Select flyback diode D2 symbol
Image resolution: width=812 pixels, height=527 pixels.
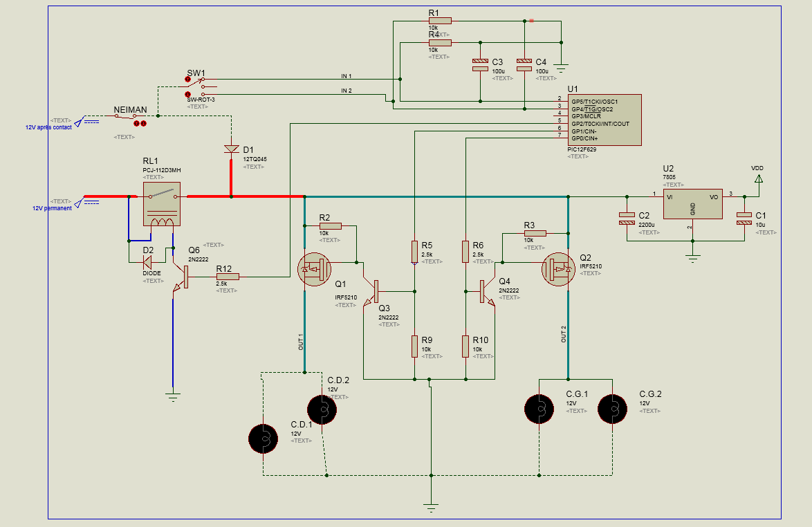click(147, 263)
